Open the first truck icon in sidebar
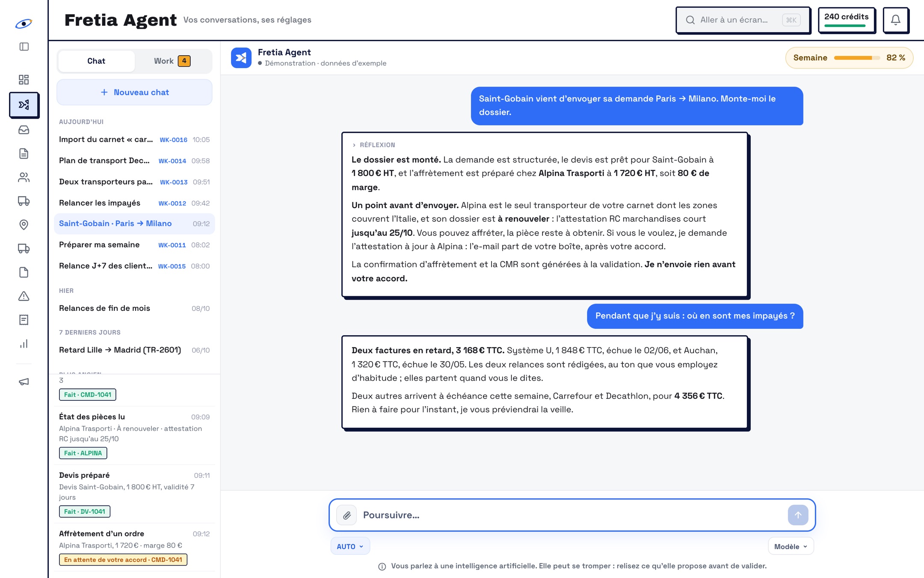This screenshot has width=924, height=578. [24, 201]
